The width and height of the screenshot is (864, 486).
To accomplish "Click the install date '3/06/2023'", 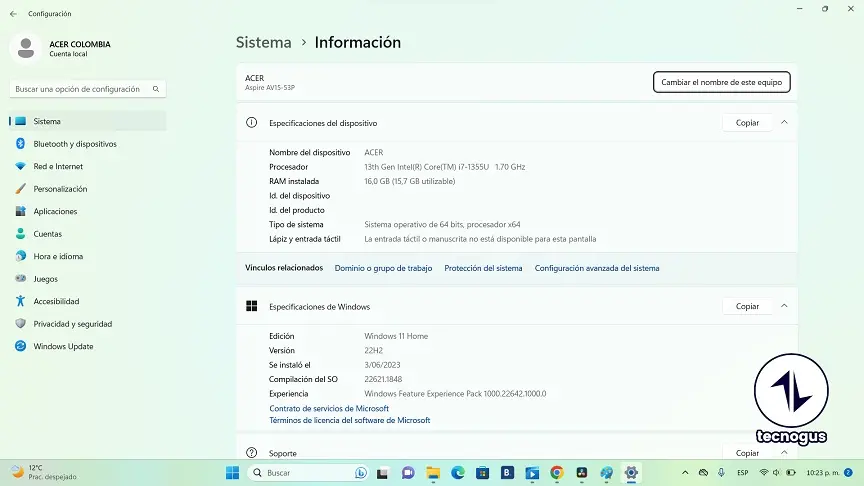I will 382,365.
